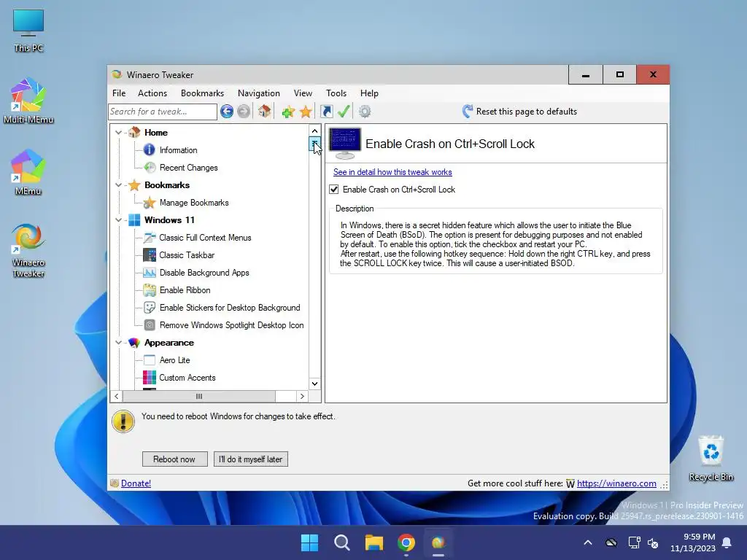Image resolution: width=747 pixels, height=560 pixels.
Task: Click the export shortcut arrow toolbar icon
Action: (x=326, y=112)
